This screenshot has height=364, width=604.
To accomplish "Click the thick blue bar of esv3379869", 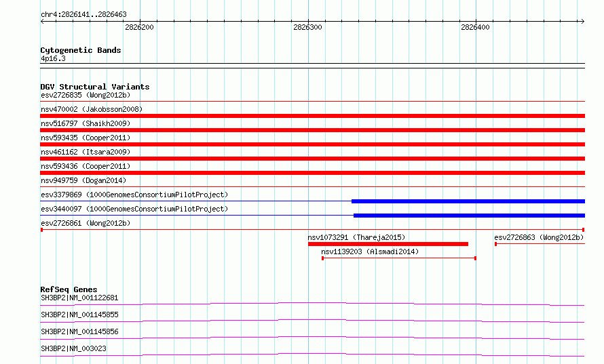I will pyautogui.click(x=468, y=201).
